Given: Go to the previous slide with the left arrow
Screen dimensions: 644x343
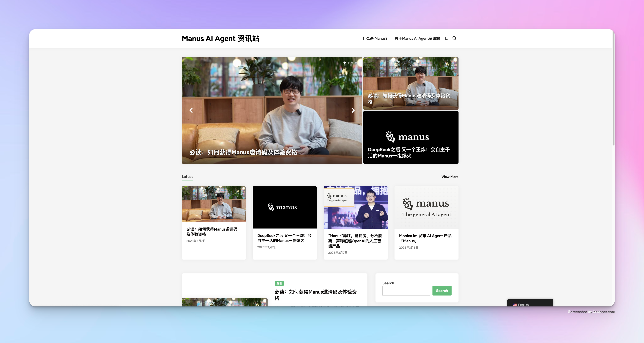Looking at the screenshot, I should (x=191, y=110).
